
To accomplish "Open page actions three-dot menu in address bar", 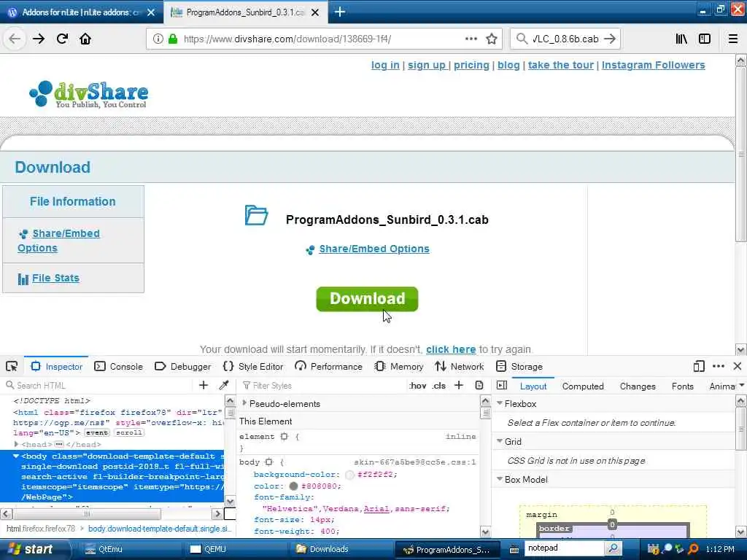I will (x=471, y=39).
